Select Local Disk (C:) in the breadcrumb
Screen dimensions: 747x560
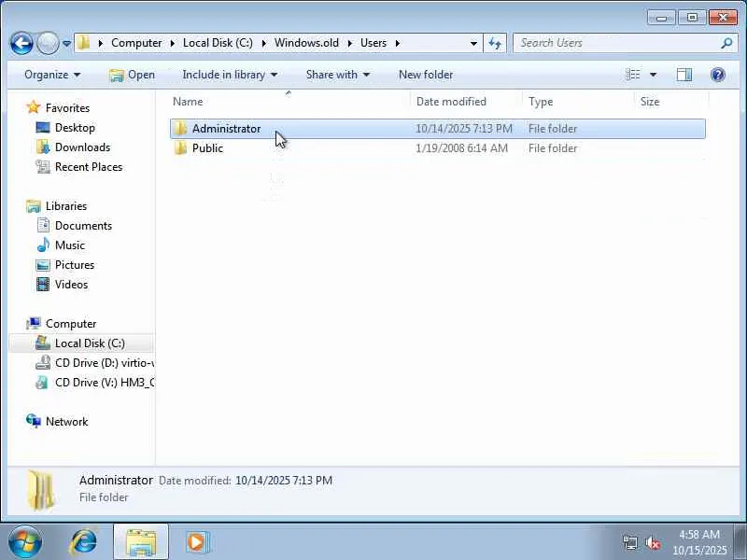(218, 43)
